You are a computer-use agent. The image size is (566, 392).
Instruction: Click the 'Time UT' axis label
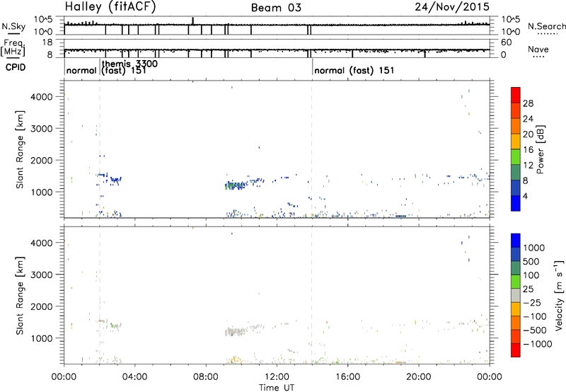click(x=277, y=388)
